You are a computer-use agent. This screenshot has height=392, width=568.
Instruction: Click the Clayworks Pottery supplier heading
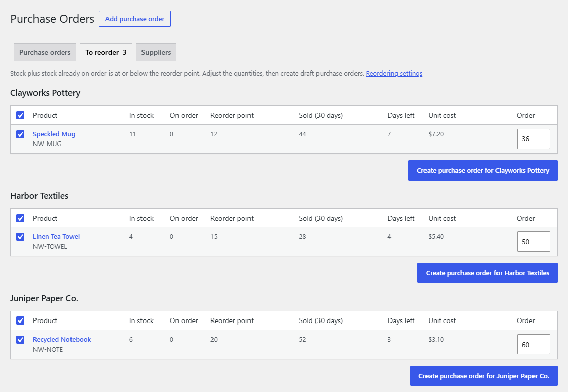point(45,93)
